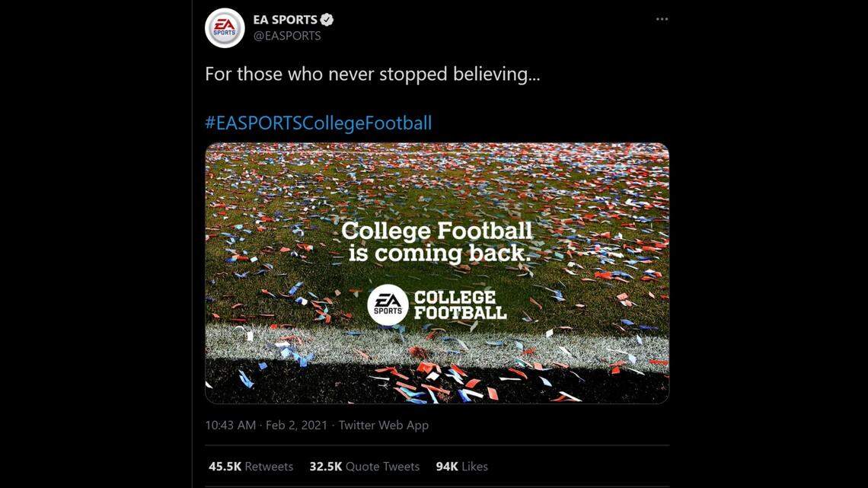Click the verified checkmark badge
This screenshot has height=488, width=868.
[x=327, y=20]
